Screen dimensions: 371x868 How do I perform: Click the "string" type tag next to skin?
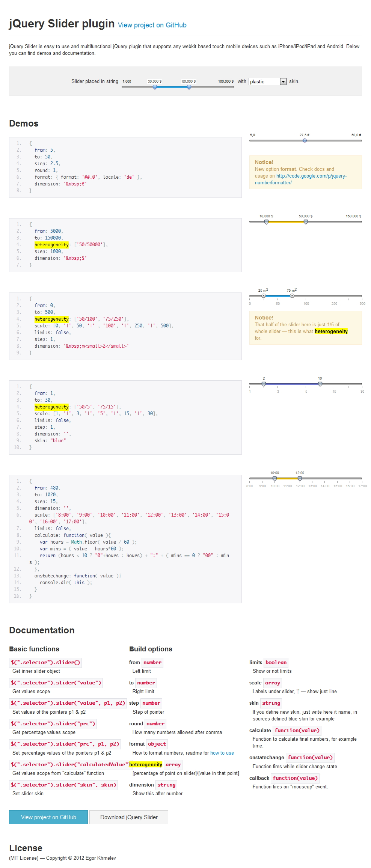(x=271, y=703)
